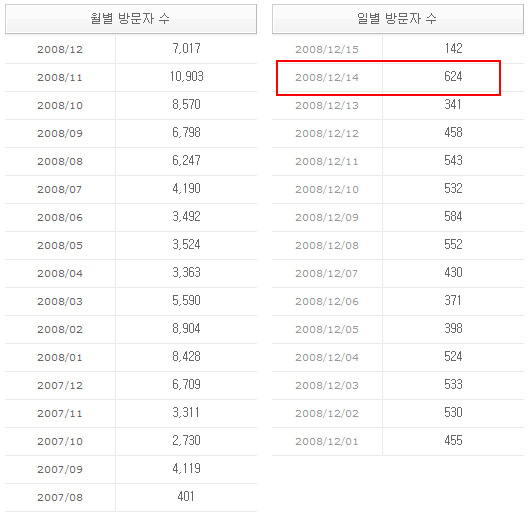Click month value 3,492

pos(187,217)
